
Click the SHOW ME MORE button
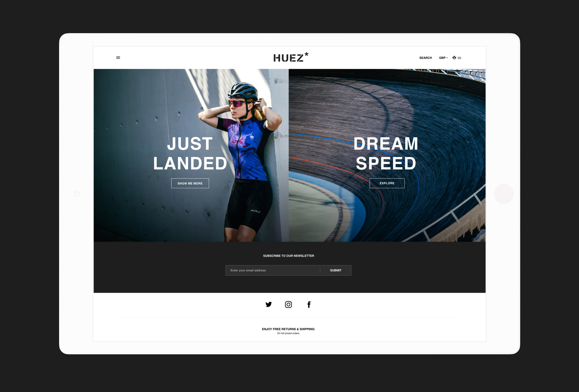(x=190, y=183)
